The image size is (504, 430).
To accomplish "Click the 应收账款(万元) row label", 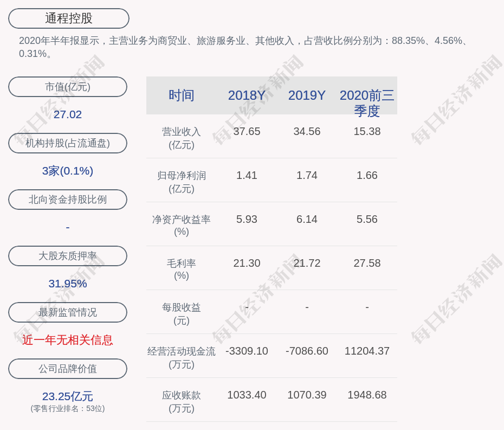I will pos(182,402).
